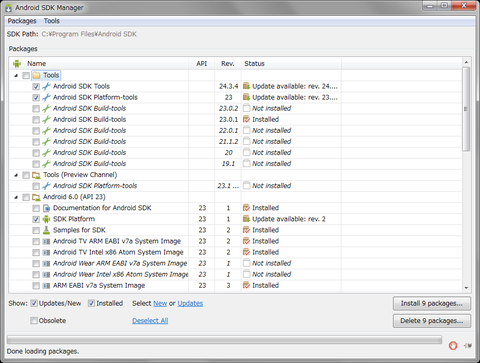Check the Tools group checkbox
Image resolution: width=480 pixels, height=363 pixels.
(x=26, y=76)
